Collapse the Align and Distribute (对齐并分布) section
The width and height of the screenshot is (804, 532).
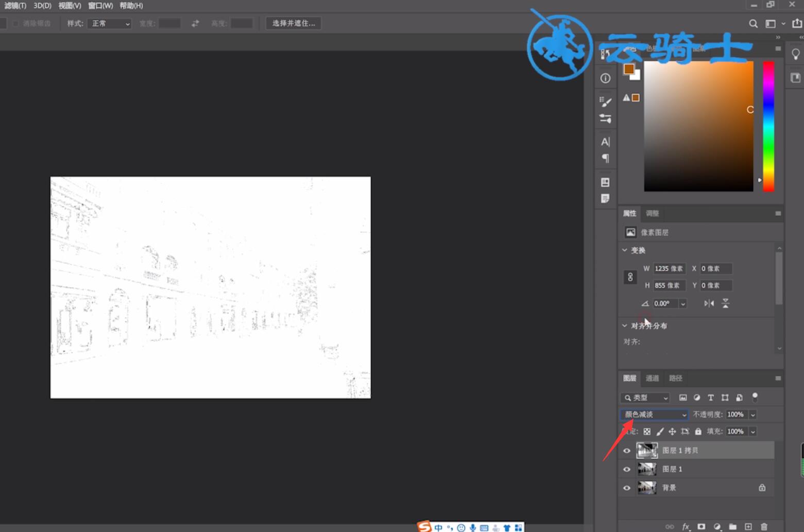click(625, 326)
